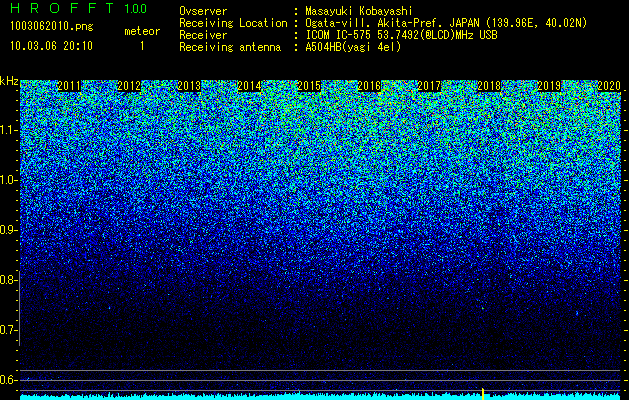Image resolution: width=629 pixels, height=400 pixels.
Task: Click the antenna text A504HB(yagi 4el)
Action: coord(353,47)
